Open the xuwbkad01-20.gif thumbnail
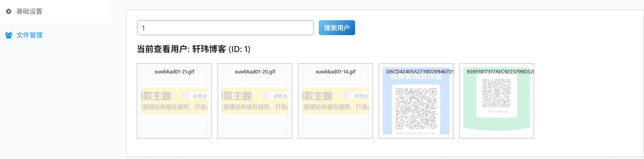The image size is (644, 159). pyautogui.click(x=255, y=101)
